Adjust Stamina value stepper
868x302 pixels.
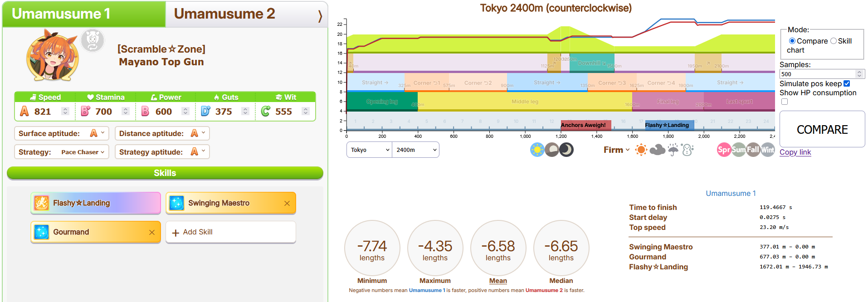[126, 111]
